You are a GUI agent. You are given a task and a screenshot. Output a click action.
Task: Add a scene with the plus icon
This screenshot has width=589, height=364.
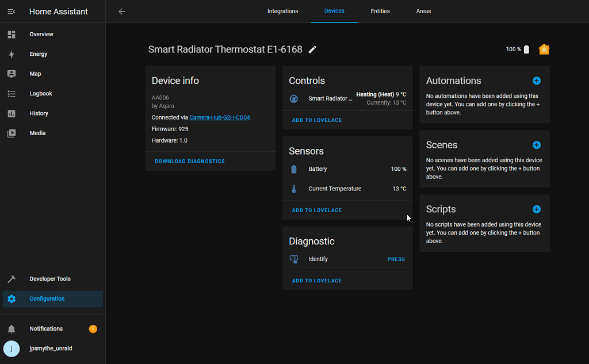(536, 145)
